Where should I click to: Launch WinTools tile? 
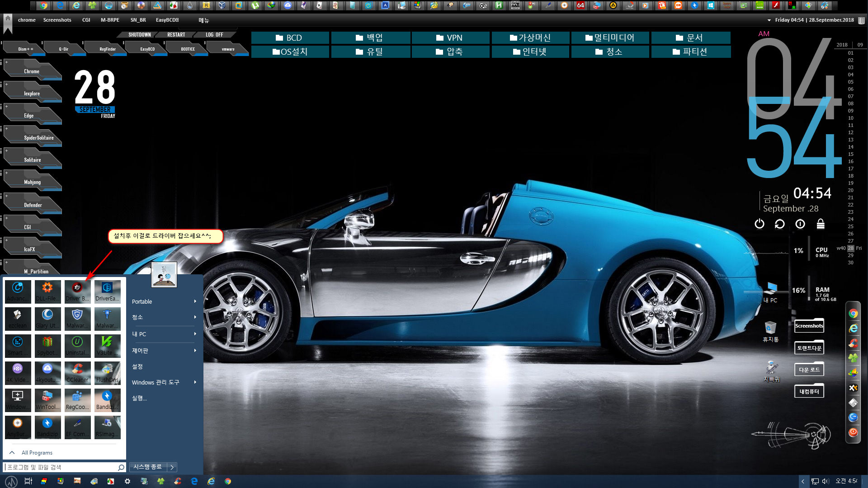point(47,400)
